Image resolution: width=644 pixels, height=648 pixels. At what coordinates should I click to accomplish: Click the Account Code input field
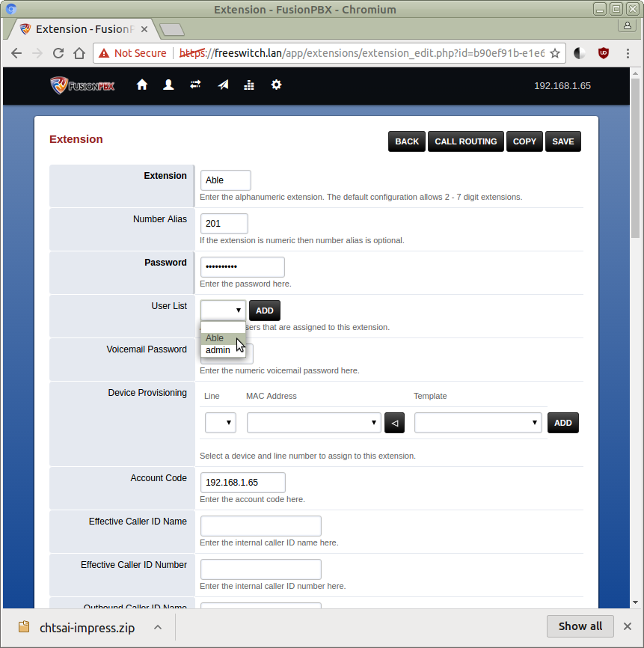tap(243, 483)
